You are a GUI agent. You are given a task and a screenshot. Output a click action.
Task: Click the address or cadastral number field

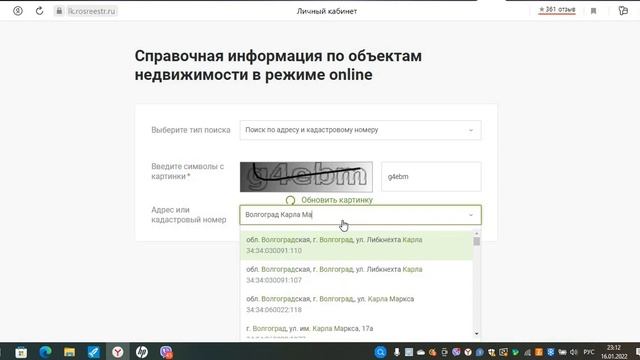pyautogui.click(x=360, y=215)
